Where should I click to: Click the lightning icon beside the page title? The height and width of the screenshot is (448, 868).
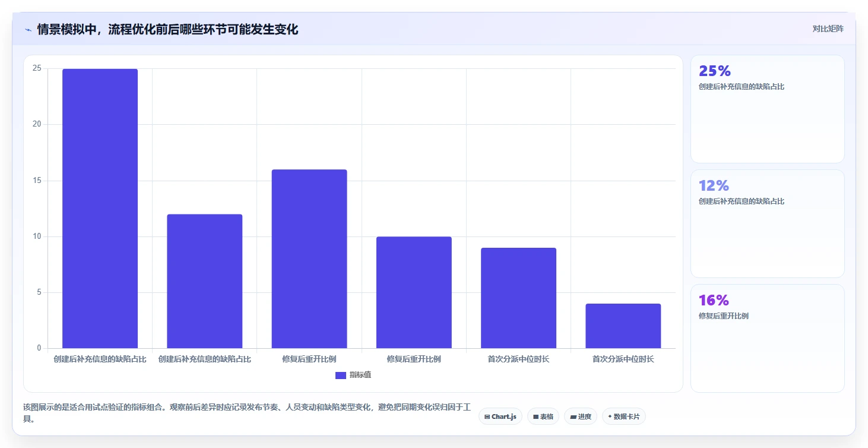coord(28,30)
